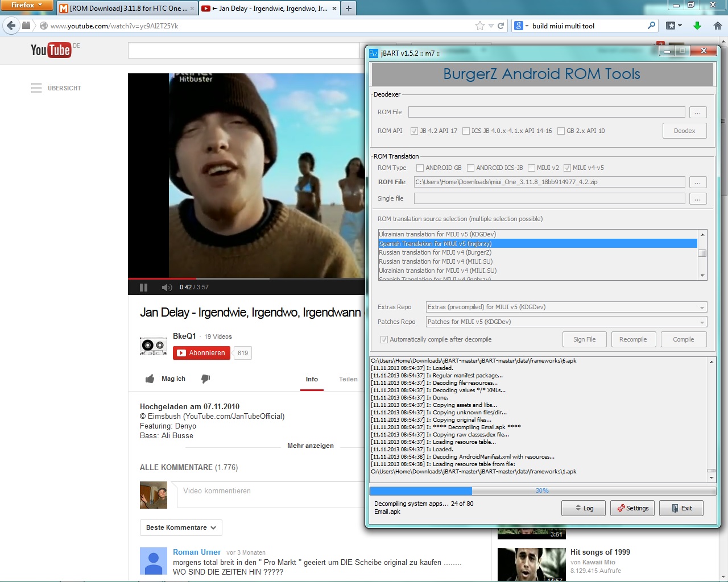Click jBART title bar Bz icon
The image size is (728, 582).
[374, 53]
